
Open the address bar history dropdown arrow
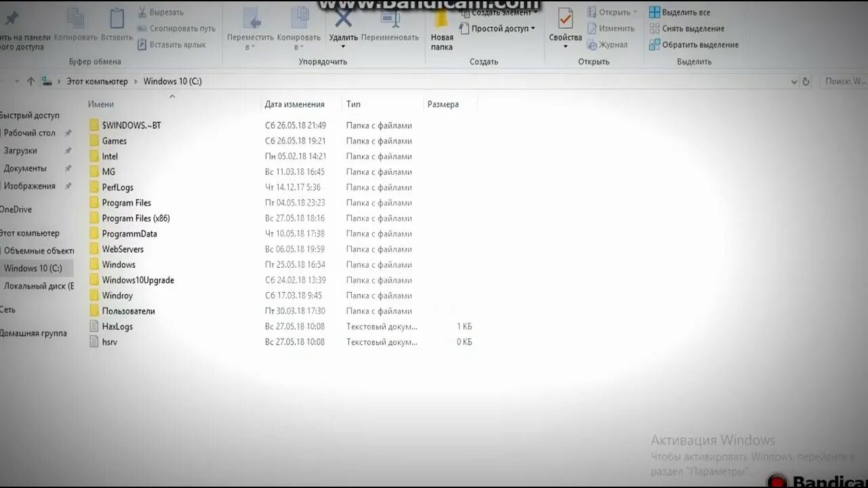click(x=794, y=81)
